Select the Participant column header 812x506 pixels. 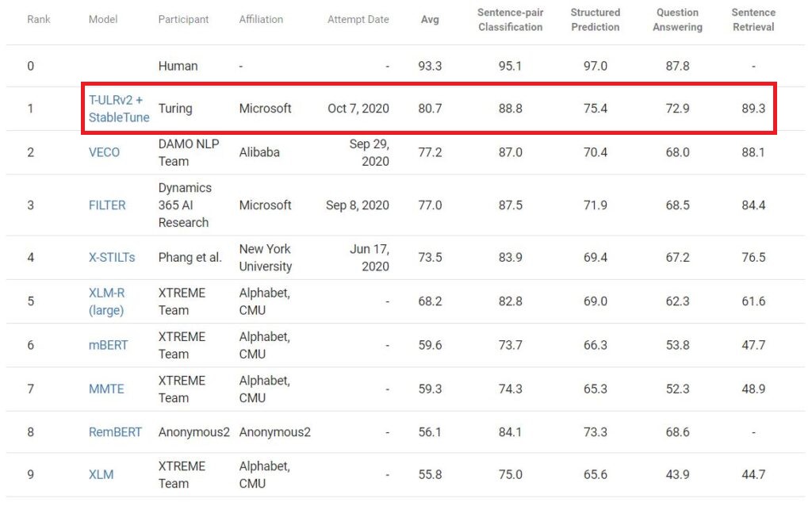[x=184, y=20]
